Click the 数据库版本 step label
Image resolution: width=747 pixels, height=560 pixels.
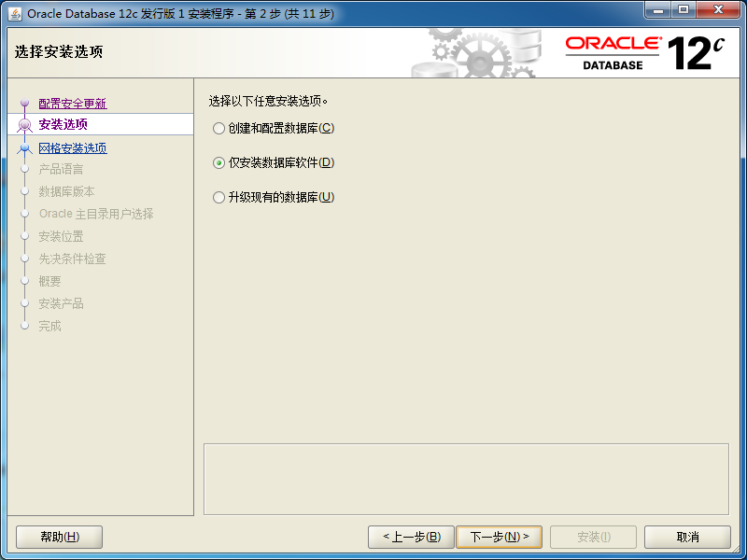click(66, 191)
